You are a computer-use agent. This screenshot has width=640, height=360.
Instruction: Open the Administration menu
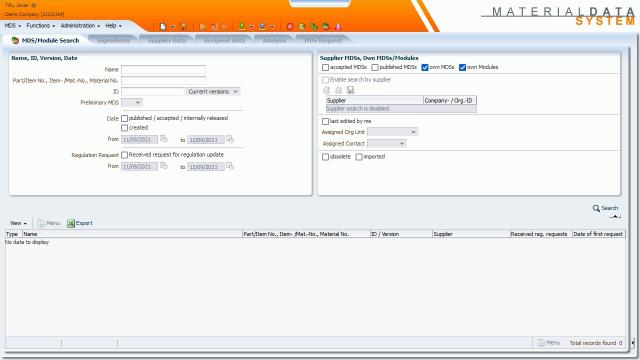pos(80,26)
